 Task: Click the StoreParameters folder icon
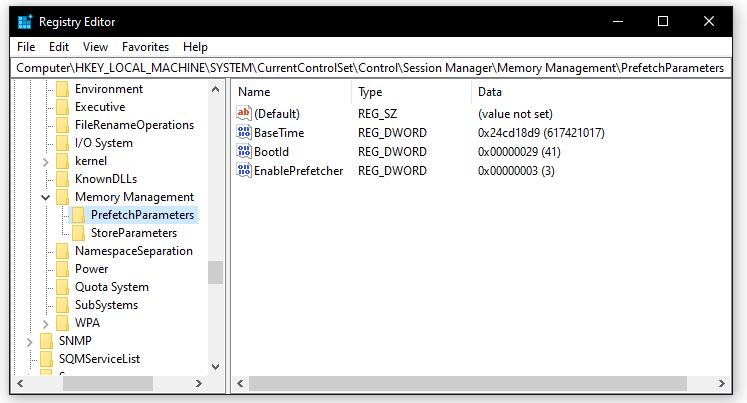tap(79, 233)
